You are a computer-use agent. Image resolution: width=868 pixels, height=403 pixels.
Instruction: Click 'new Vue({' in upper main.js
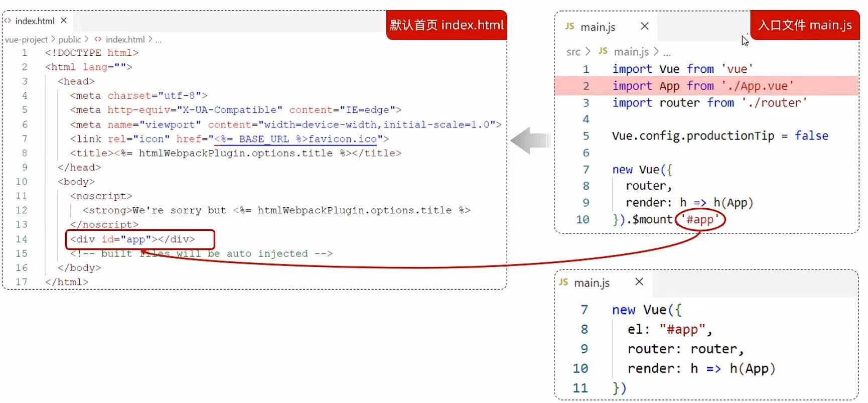point(642,170)
